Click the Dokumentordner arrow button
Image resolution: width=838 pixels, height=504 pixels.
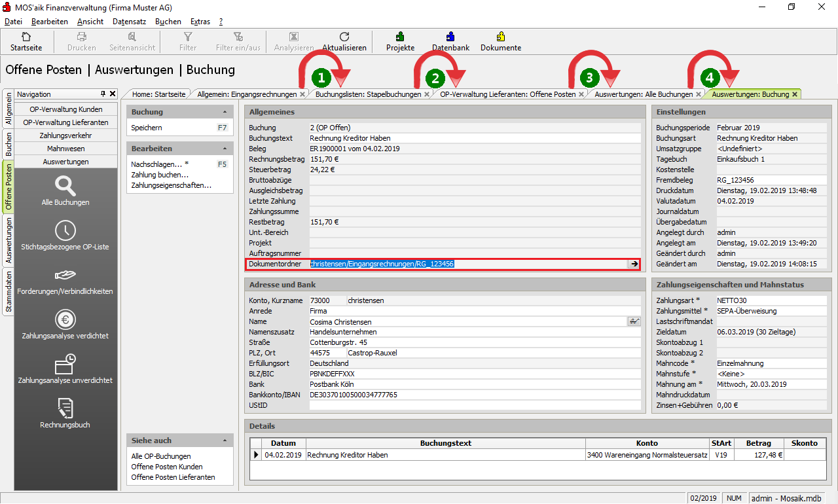tap(633, 264)
